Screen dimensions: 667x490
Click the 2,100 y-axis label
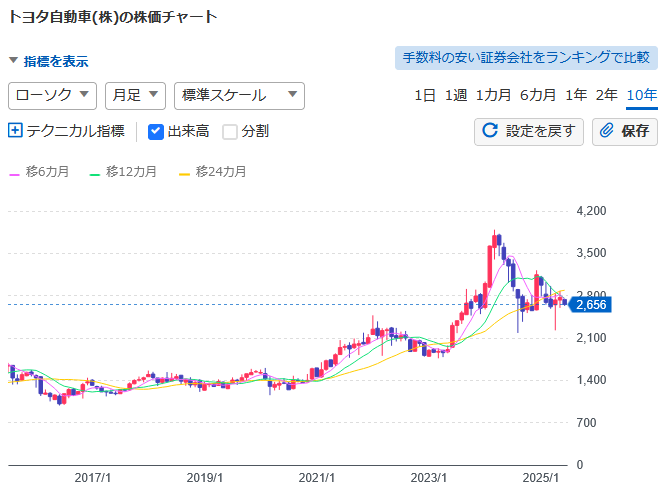pyautogui.click(x=591, y=338)
